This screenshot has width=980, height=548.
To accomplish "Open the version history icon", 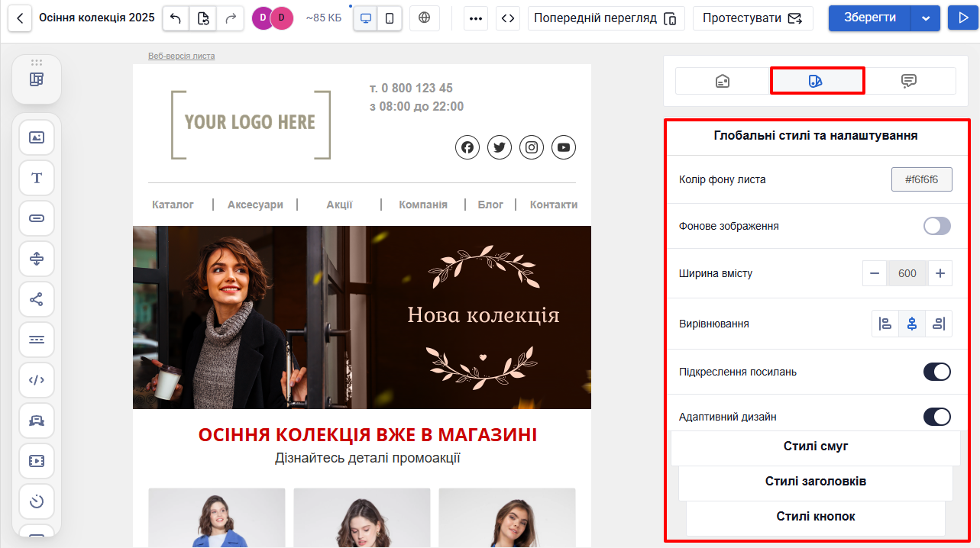I will (203, 18).
